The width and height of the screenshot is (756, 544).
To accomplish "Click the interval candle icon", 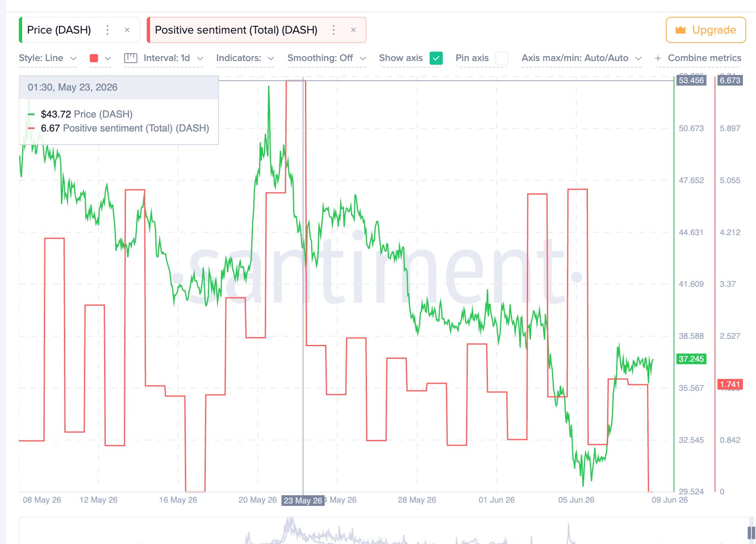I will click(x=130, y=58).
